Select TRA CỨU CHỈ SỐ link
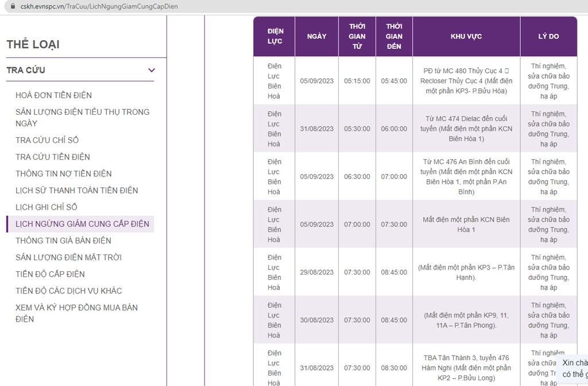Viewport: 588px width, 386px height. [x=47, y=140]
